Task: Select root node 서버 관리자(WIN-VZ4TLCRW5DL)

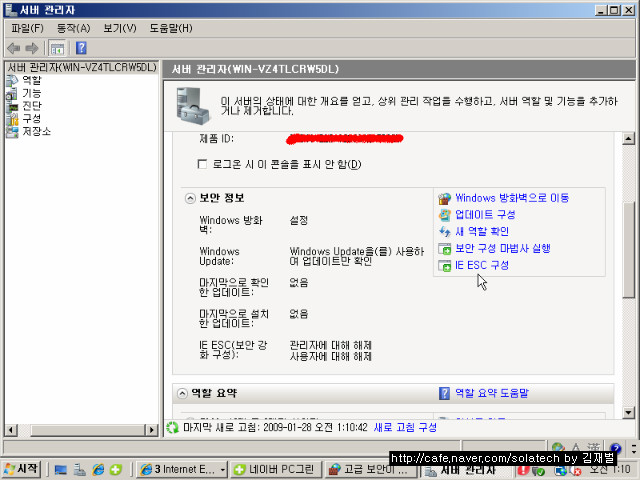Action: pos(82,67)
